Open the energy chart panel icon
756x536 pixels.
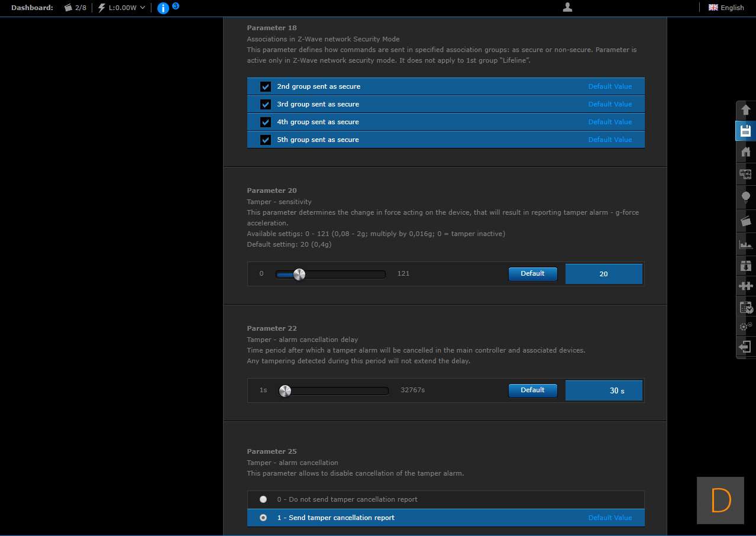(745, 244)
